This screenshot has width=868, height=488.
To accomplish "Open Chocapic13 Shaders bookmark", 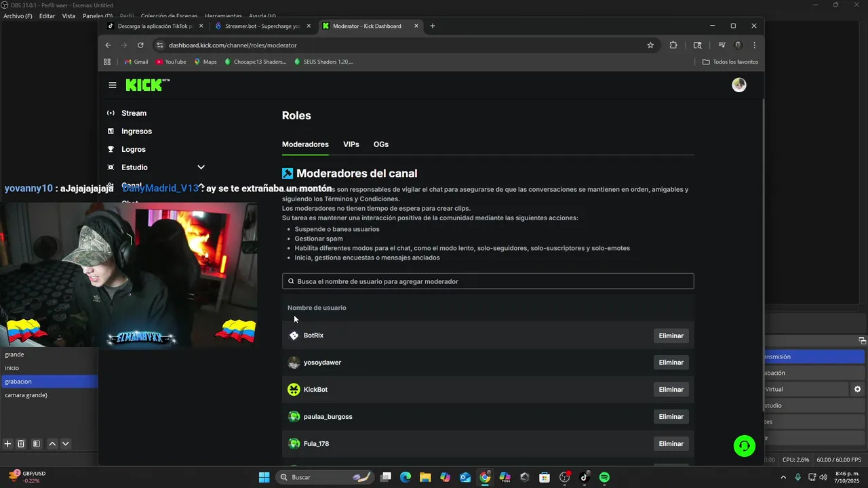I will (255, 62).
